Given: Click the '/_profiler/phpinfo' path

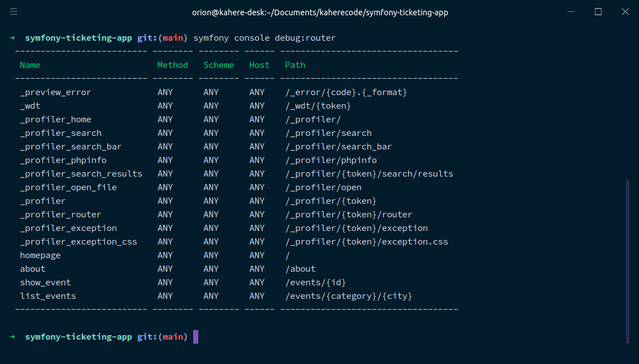Looking at the screenshot, I should pos(331,160).
